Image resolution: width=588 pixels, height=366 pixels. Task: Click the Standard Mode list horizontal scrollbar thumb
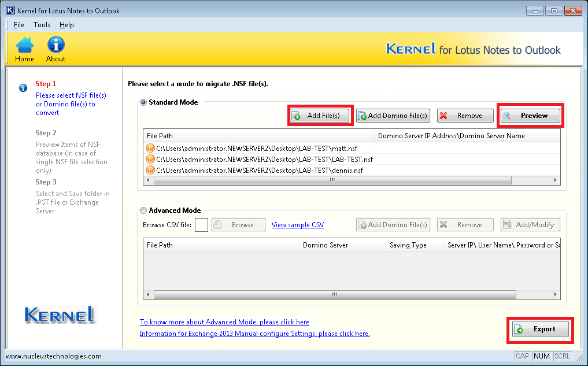click(332, 180)
